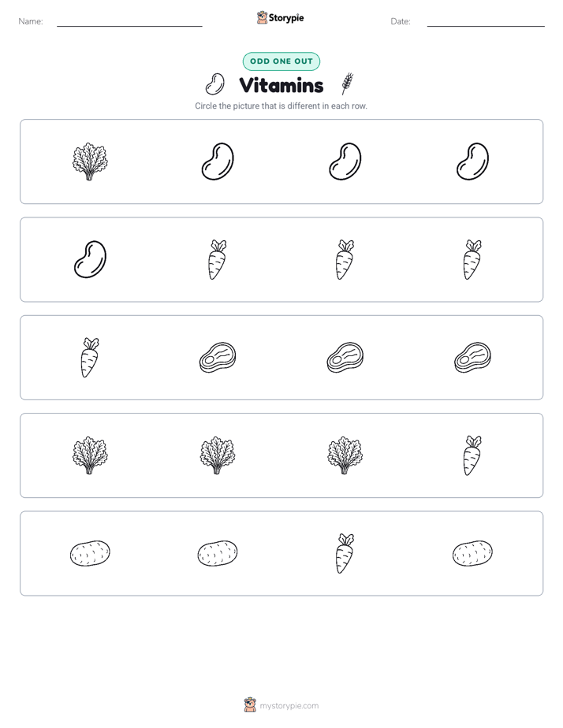Click the first potato in the bottom row
563x728 pixels.
point(90,553)
